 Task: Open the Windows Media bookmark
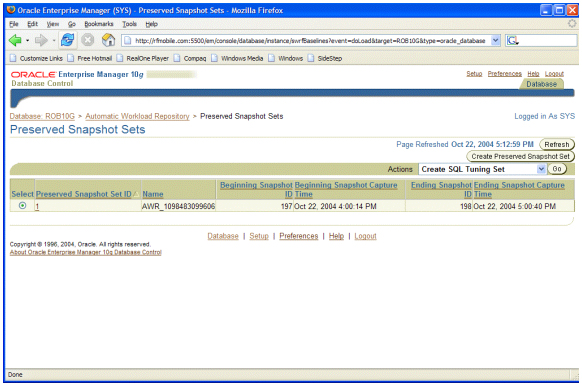tap(237, 58)
